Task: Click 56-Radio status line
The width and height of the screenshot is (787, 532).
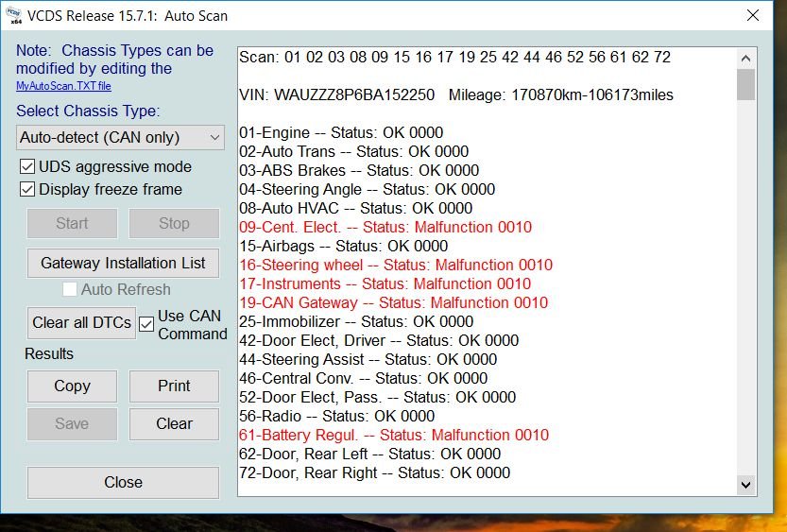Action: click(336, 416)
